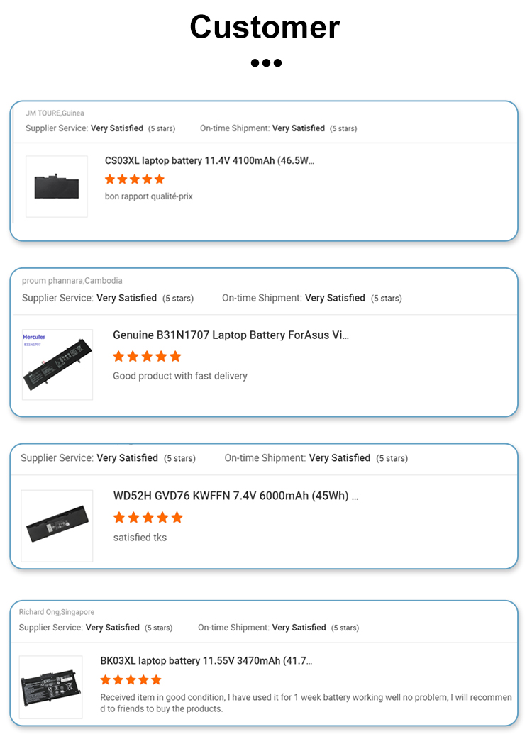This screenshot has width=532, height=756.
Task: Open WD52H GVD76 KWFFN battery title link
Action: point(235,496)
